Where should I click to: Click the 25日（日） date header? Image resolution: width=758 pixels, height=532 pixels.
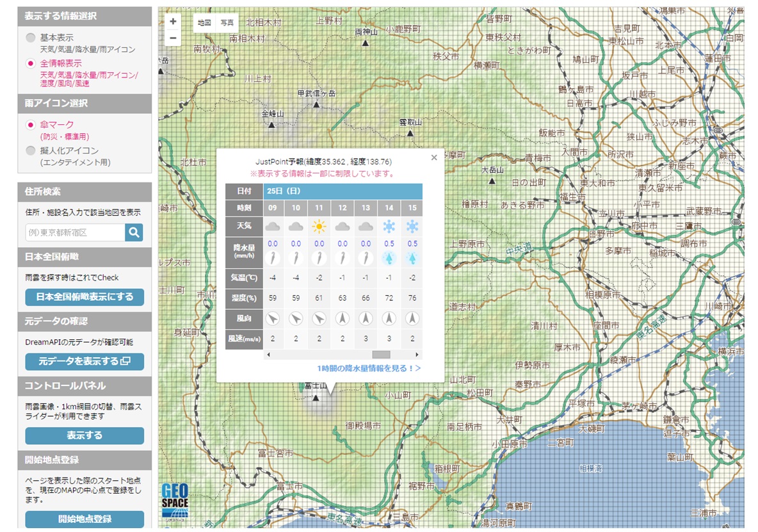point(343,191)
